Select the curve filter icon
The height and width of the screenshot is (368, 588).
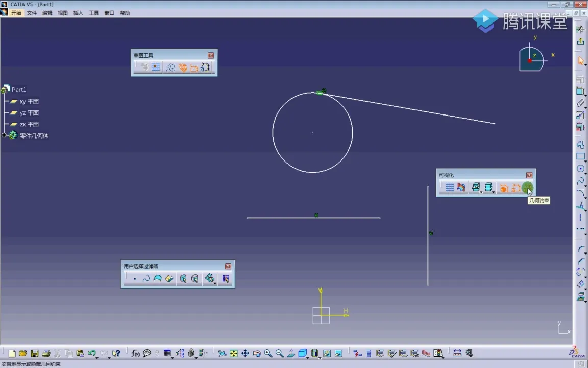146,279
